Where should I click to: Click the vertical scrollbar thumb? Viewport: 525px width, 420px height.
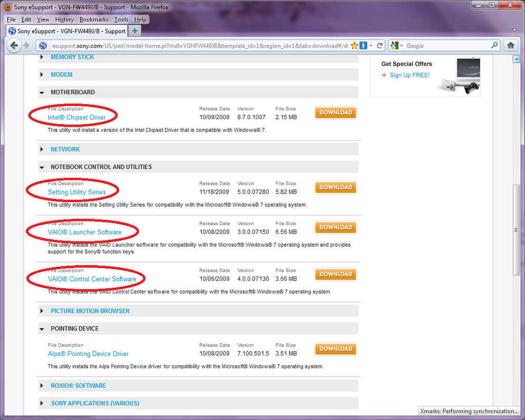[x=516, y=230]
